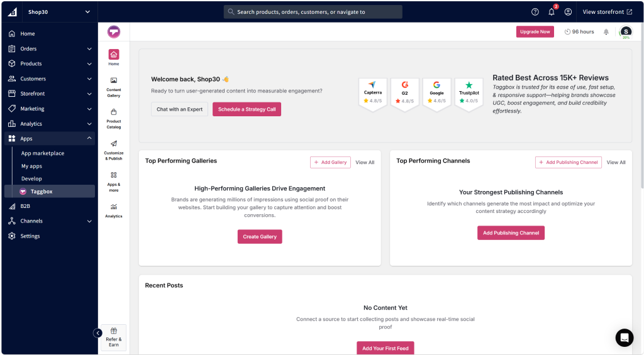Screen dimensions: 644x355
Task: Open the help question mark icon
Action: [x=535, y=12]
